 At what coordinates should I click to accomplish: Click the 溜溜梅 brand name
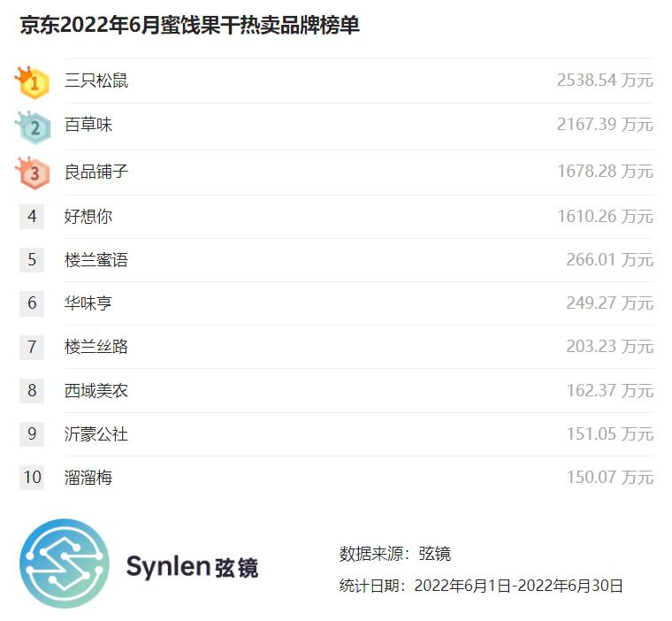(88, 477)
